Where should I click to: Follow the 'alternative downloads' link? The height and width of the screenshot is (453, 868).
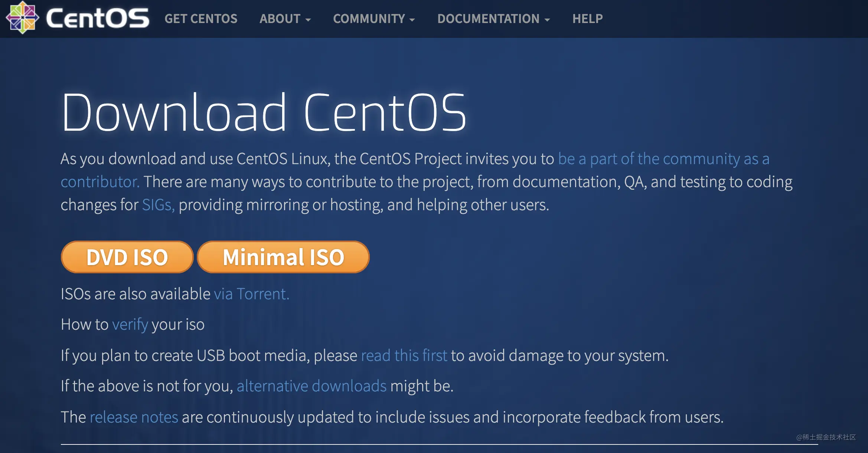coord(311,386)
